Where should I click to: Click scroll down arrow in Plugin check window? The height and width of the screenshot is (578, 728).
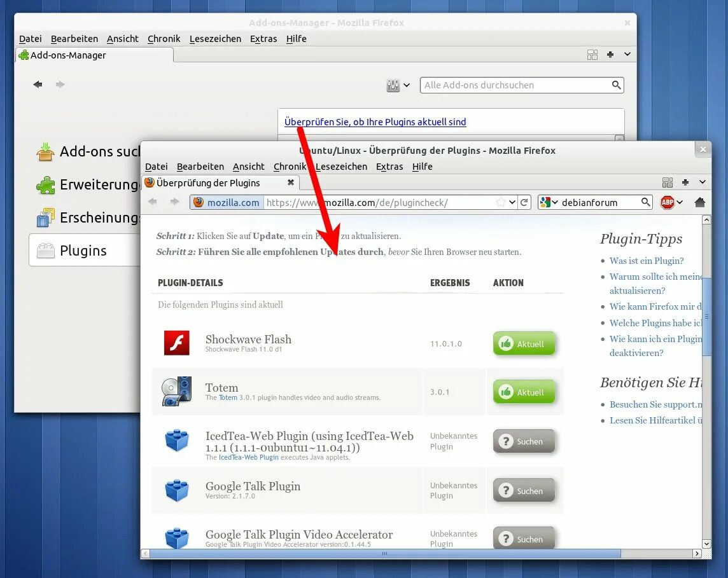tap(706, 544)
